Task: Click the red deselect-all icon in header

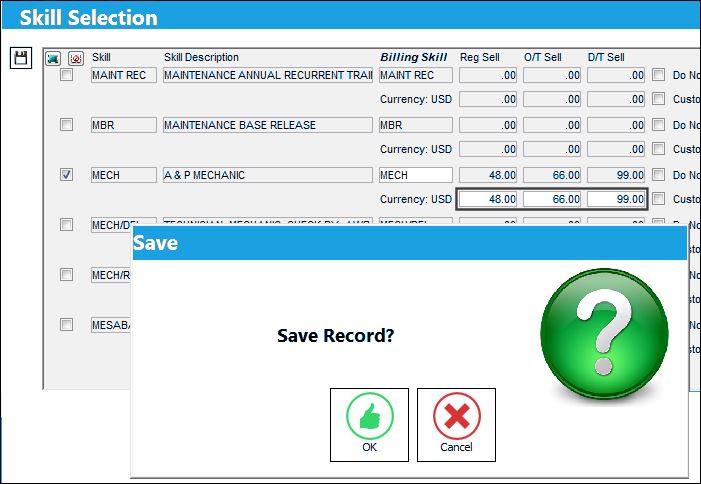Action: (x=76, y=59)
